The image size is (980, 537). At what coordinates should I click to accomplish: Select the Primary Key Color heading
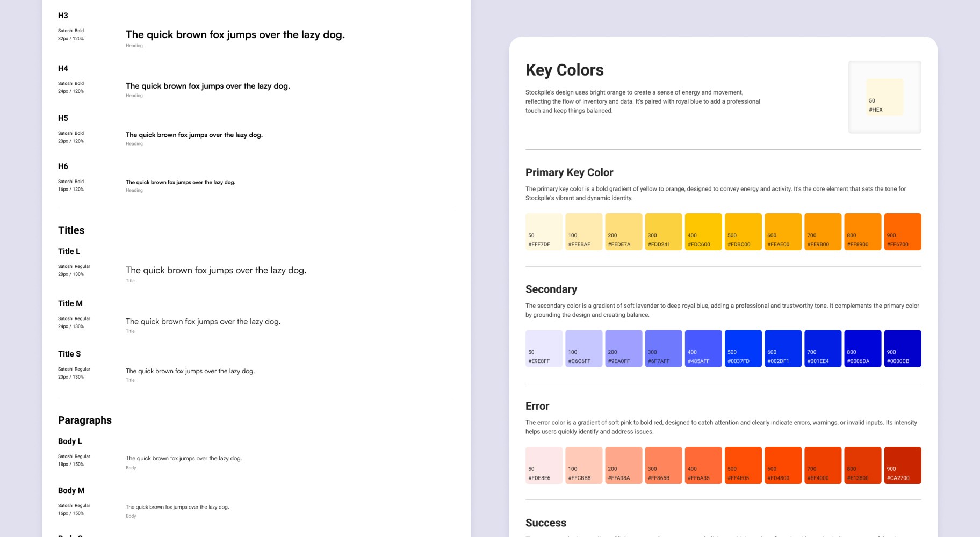pyautogui.click(x=569, y=172)
